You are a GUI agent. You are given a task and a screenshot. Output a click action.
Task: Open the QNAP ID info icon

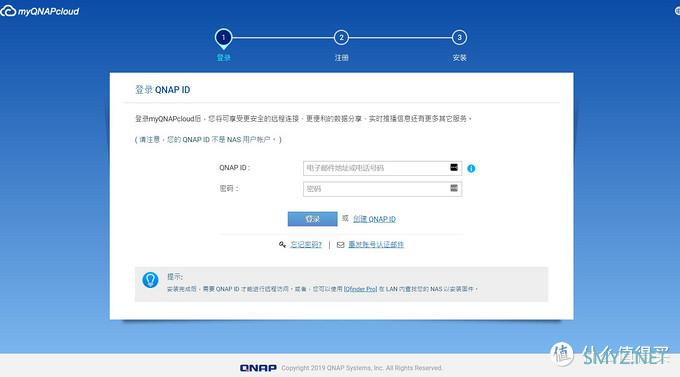coord(471,168)
